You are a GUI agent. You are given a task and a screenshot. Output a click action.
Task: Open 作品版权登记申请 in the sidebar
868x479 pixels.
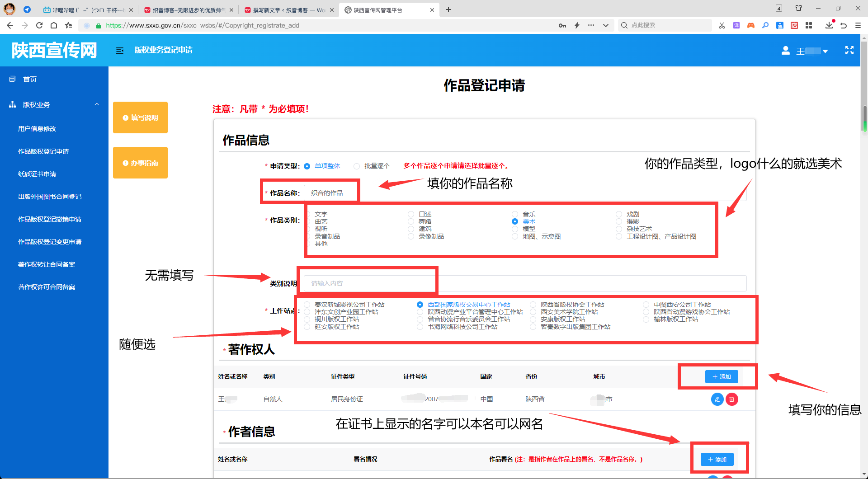[x=43, y=151]
